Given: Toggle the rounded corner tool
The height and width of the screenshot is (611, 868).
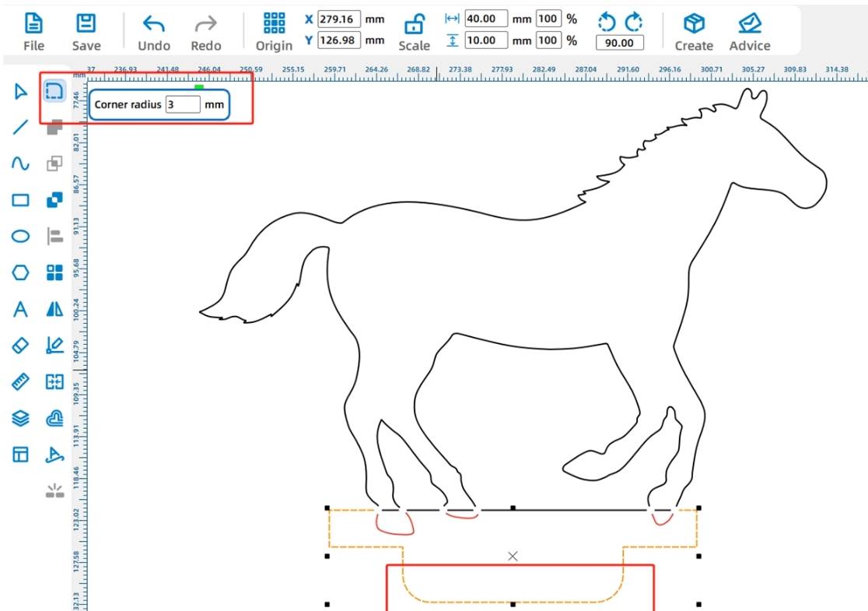Looking at the screenshot, I should pyautogui.click(x=54, y=92).
